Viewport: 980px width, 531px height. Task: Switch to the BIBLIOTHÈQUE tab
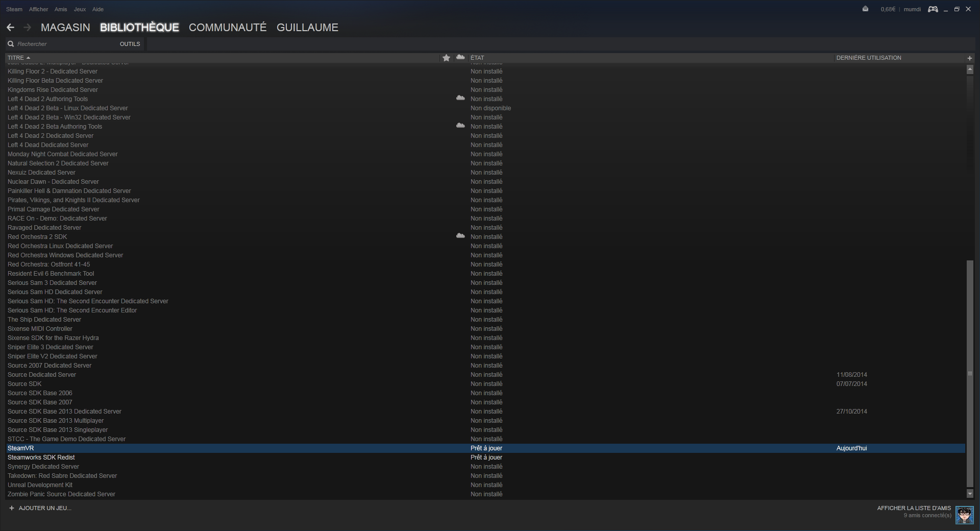[x=139, y=28]
